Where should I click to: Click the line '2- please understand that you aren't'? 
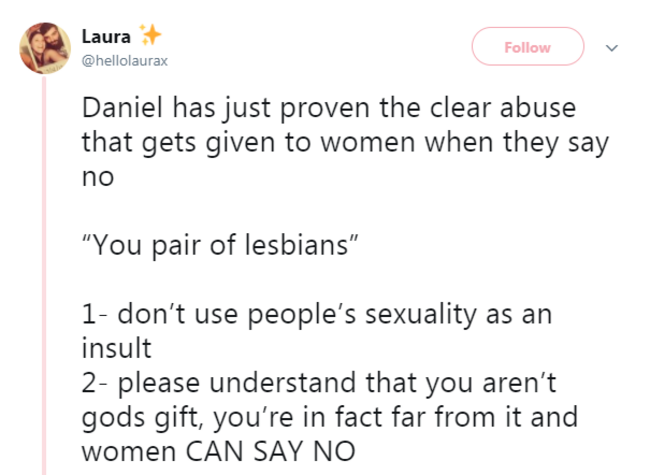319,383
